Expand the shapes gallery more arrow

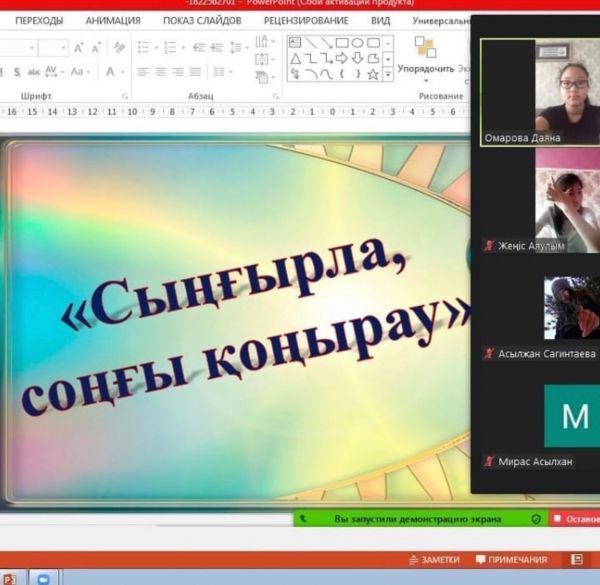click(388, 74)
